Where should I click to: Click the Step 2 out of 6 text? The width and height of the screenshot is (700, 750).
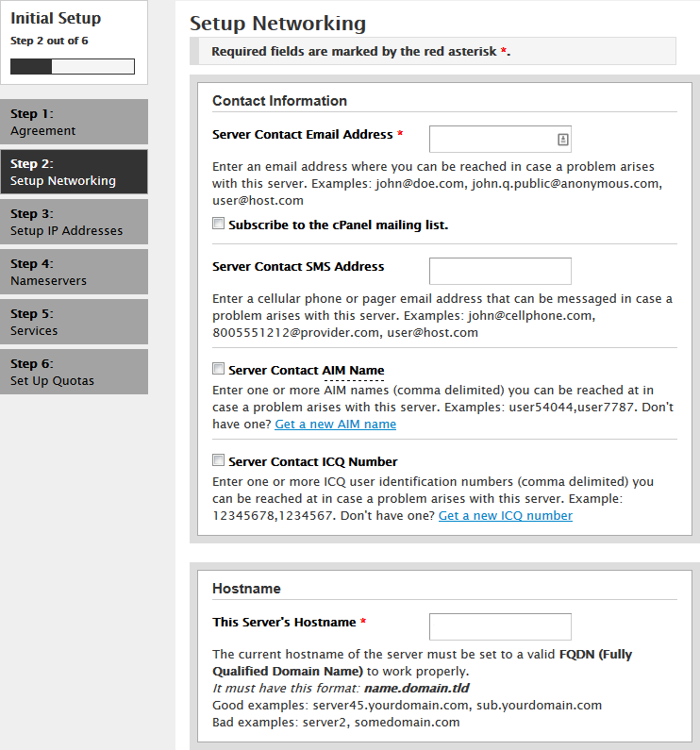pos(49,41)
